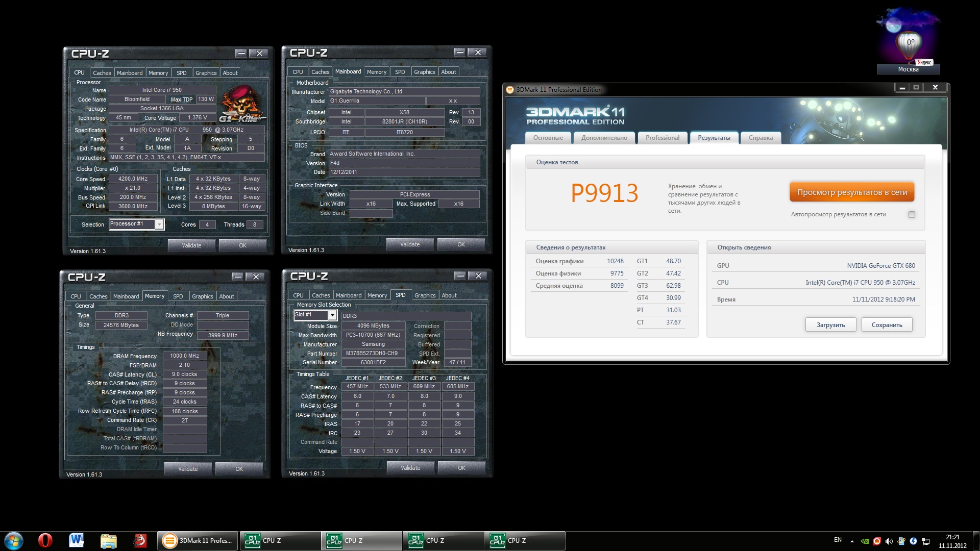The height and width of the screenshot is (551, 980).
Task: Open the Windows Start menu
Action: (x=14, y=541)
